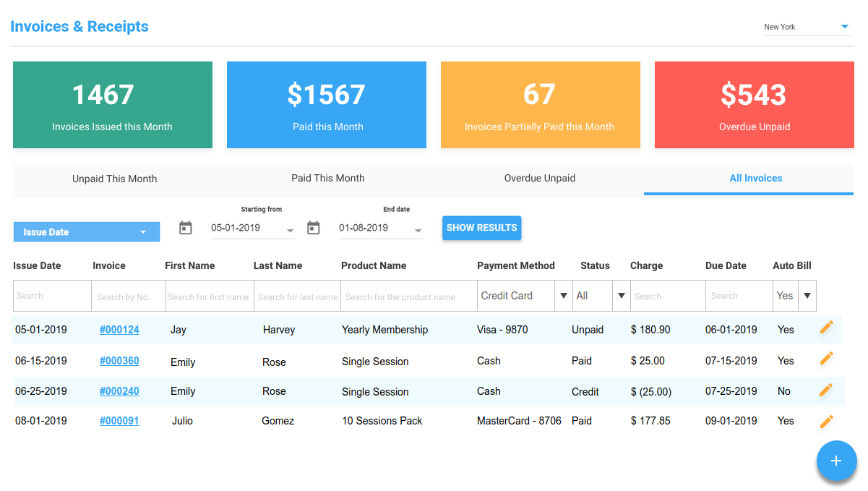Edit Julio Gomez's invoice using the pencil icon
Viewport: 868px width, 491px height.
(x=825, y=420)
